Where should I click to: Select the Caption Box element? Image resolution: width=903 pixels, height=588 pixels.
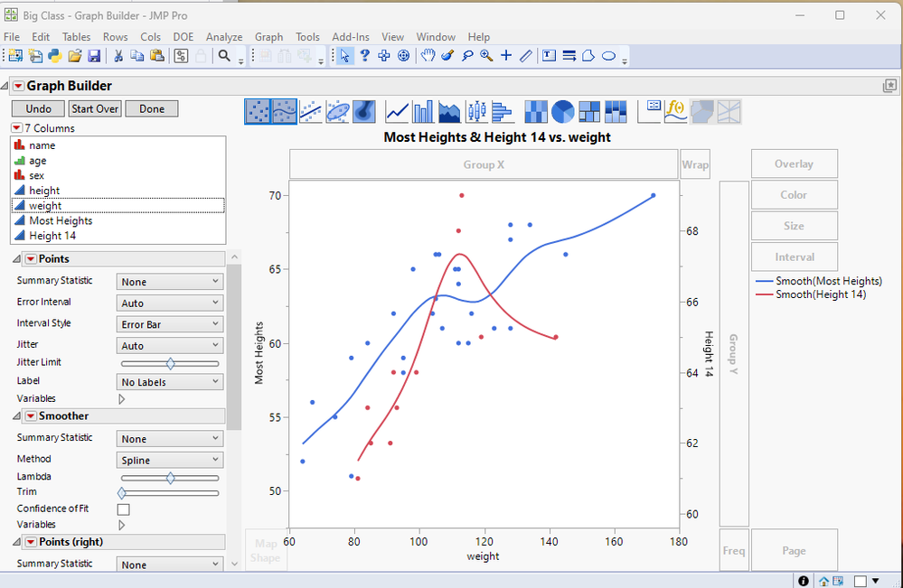click(650, 111)
